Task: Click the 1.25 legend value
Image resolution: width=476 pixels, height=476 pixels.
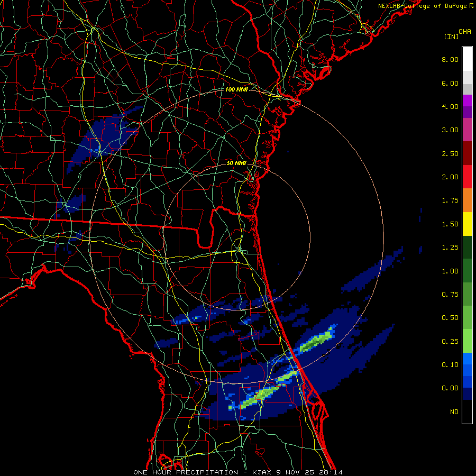Action: tap(450, 248)
